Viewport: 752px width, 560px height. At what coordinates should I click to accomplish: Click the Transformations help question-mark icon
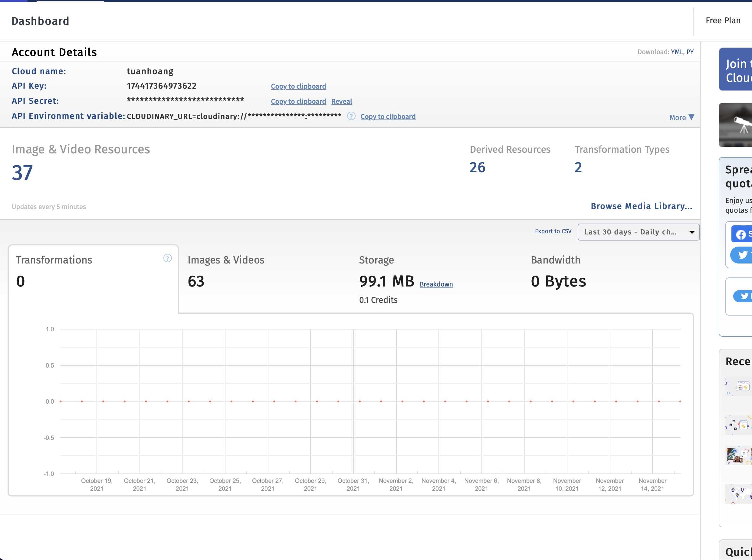click(167, 258)
